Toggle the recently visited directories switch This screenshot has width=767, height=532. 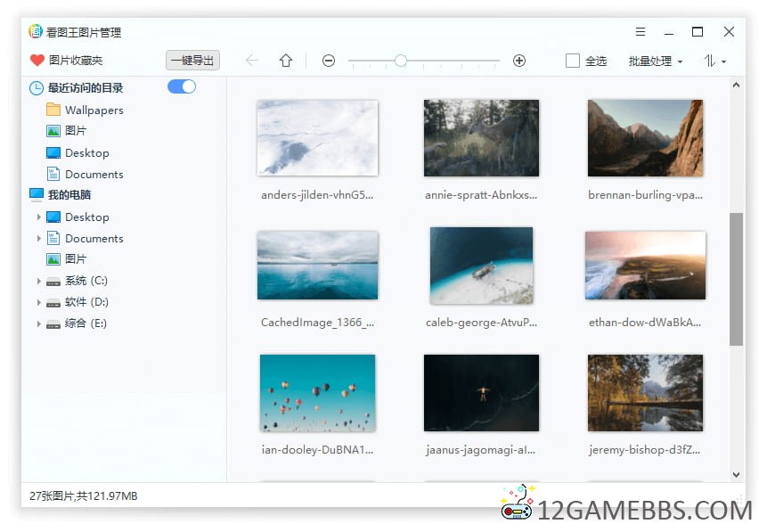point(182,86)
